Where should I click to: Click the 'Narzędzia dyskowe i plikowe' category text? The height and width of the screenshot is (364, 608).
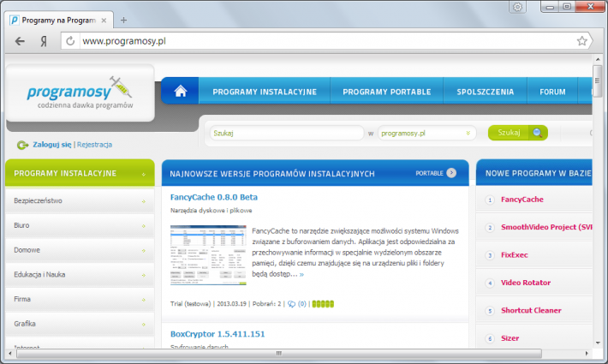tap(211, 211)
